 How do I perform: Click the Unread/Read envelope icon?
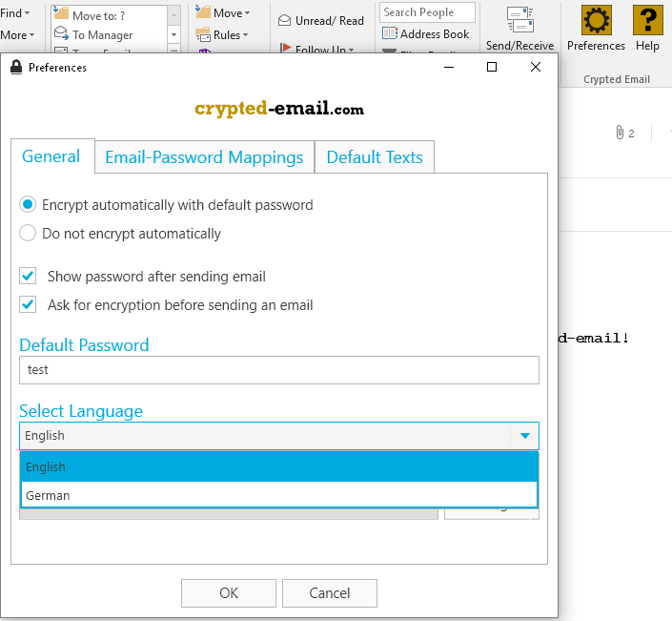coord(284,20)
